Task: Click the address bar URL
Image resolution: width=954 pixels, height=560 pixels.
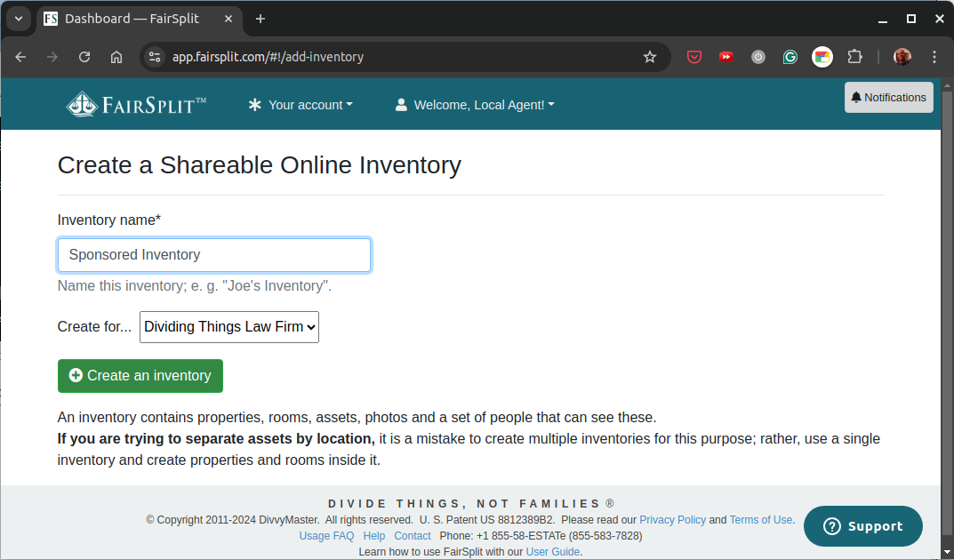Action: click(268, 57)
